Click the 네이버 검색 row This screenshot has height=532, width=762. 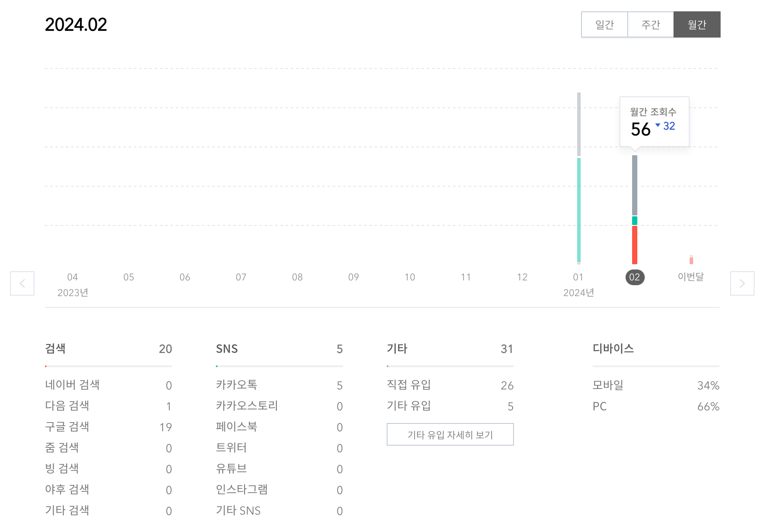pos(109,385)
